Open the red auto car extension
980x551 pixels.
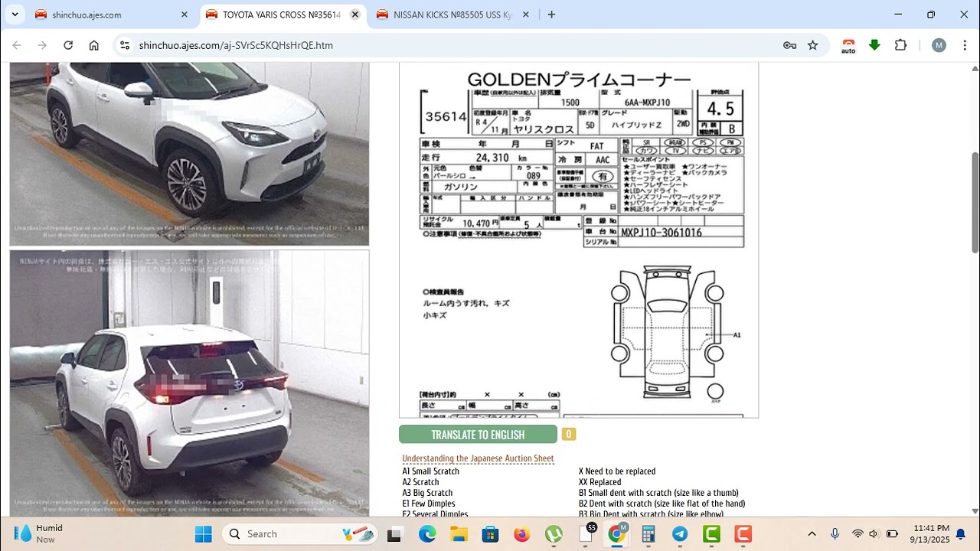[x=848, y=46]
